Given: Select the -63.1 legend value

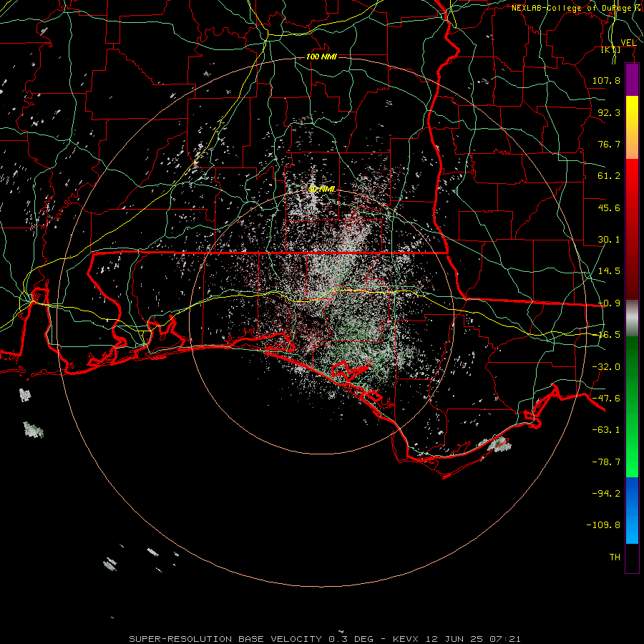Looking at the screenshot, I should tap(606, 430).
